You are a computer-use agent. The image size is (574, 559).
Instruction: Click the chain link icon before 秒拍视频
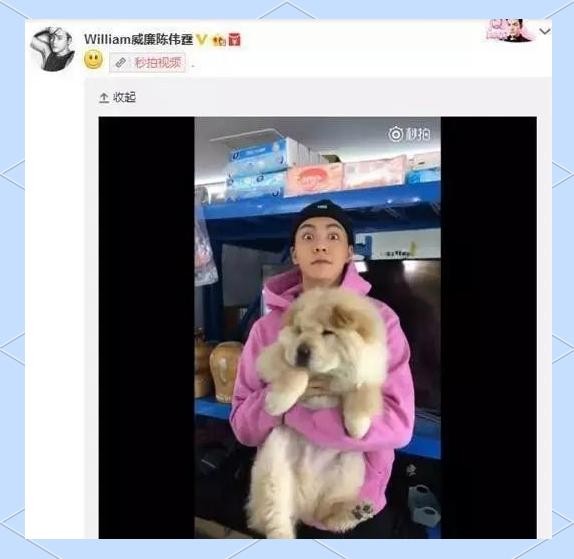121,63
